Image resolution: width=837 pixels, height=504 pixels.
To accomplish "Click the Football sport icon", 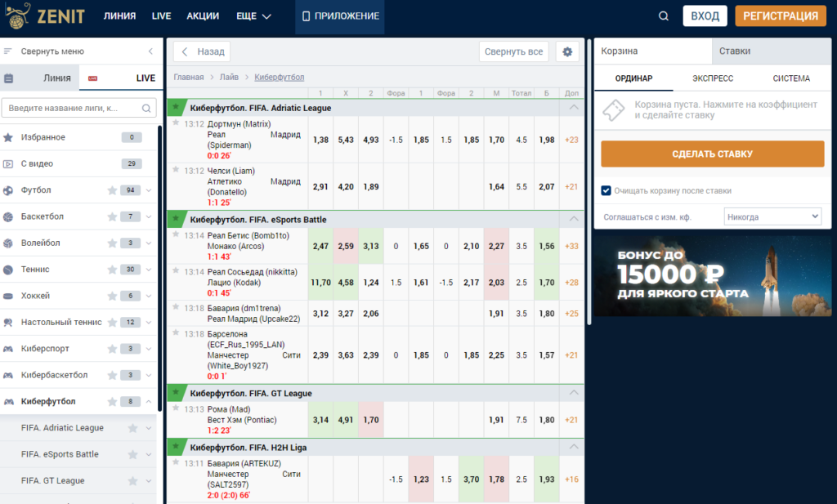I will click(x=8, y=190).
